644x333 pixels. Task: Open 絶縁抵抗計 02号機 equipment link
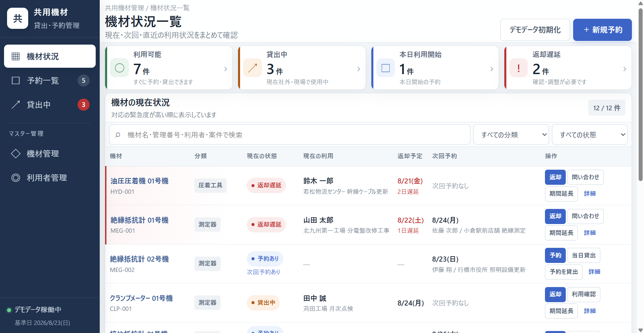pyautogui.click(x=139, y=259)
